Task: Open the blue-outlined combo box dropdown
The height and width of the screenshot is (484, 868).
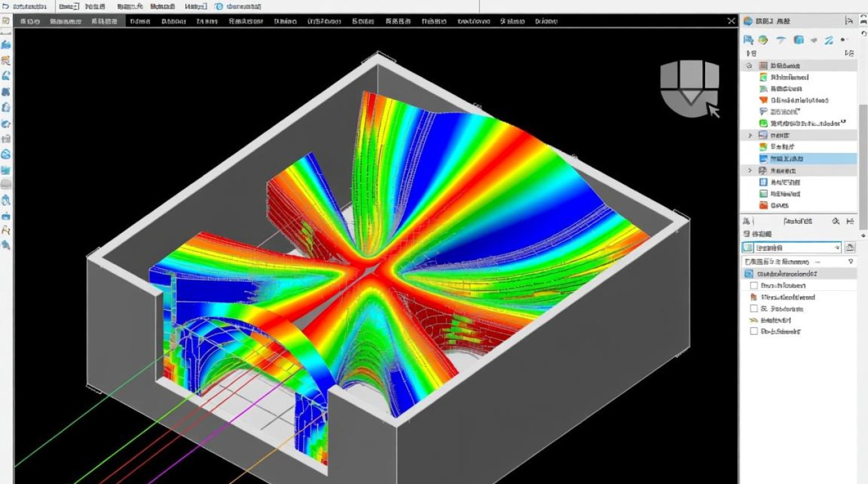Action: (x=791, y=248)
